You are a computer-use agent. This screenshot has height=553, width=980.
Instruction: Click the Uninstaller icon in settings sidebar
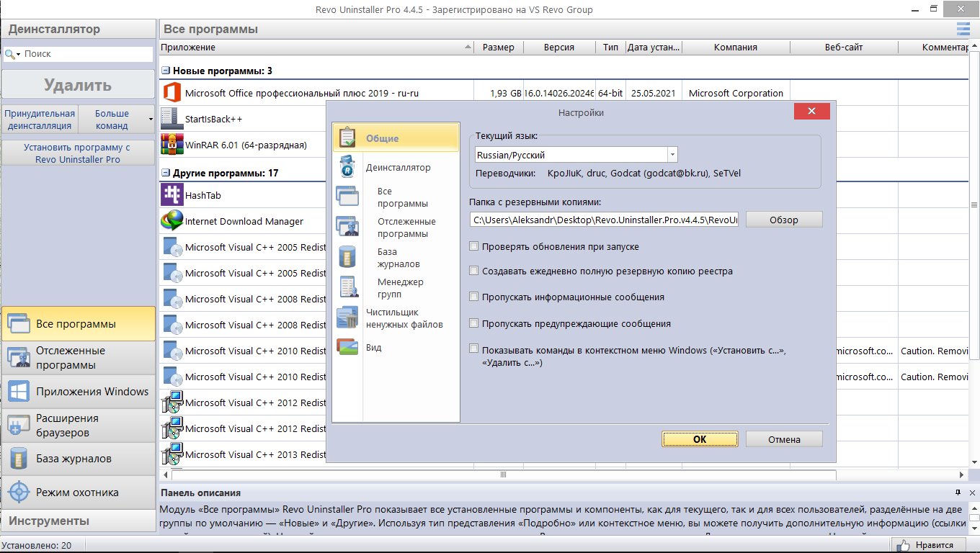(x=347, y=168)
